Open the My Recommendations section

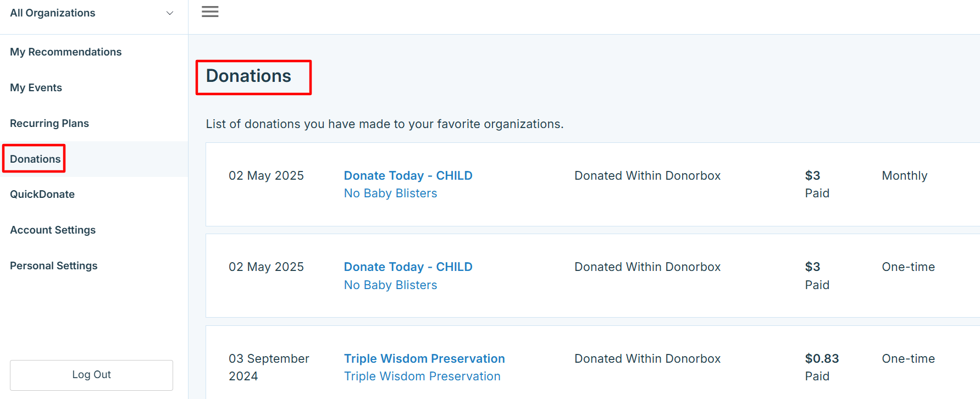(65, 52)
